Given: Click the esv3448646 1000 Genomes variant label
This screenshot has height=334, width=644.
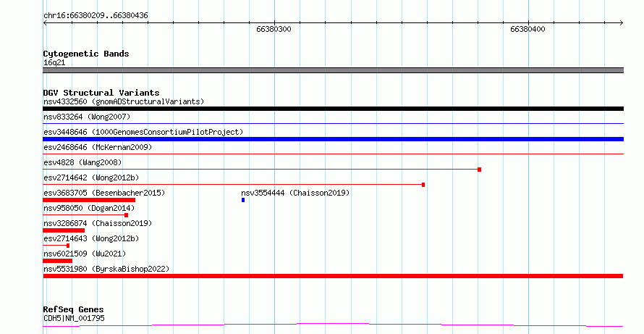Looking at the screenshot, I should click(x=143, y=132).
